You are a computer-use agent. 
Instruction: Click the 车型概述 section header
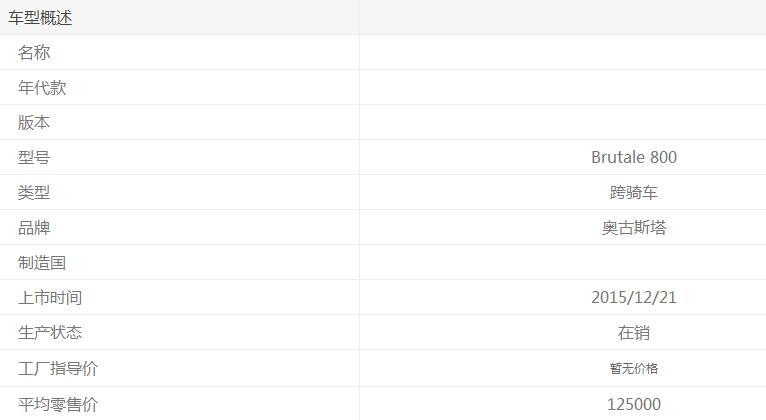point(40,18)
